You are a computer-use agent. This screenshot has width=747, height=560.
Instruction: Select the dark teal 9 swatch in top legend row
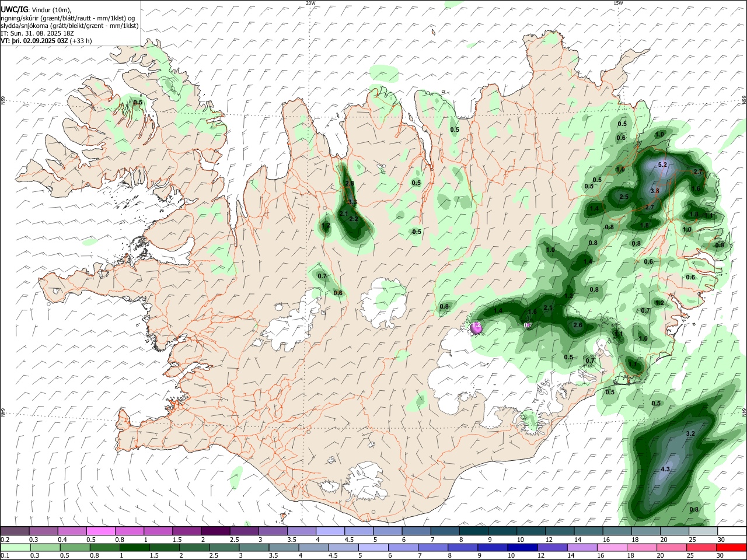[473, 531]
